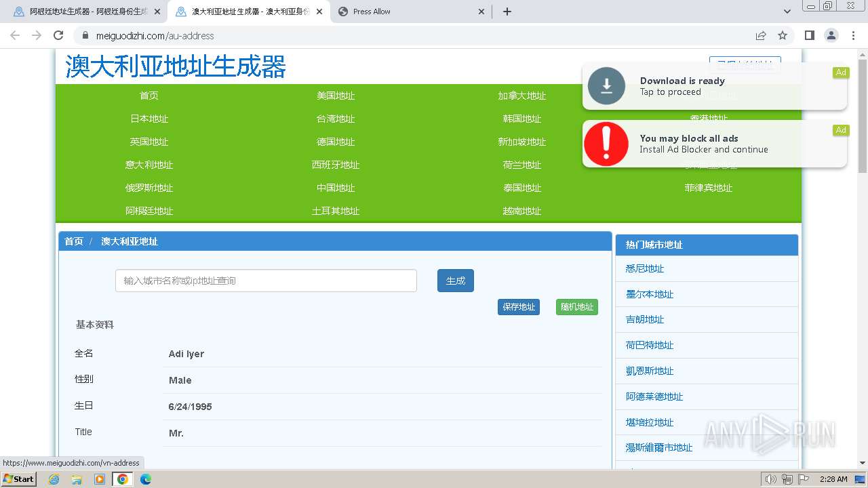Open 菲律宾地址 navigation link
This screenshot has height=488, width=868.
point(709,188)
